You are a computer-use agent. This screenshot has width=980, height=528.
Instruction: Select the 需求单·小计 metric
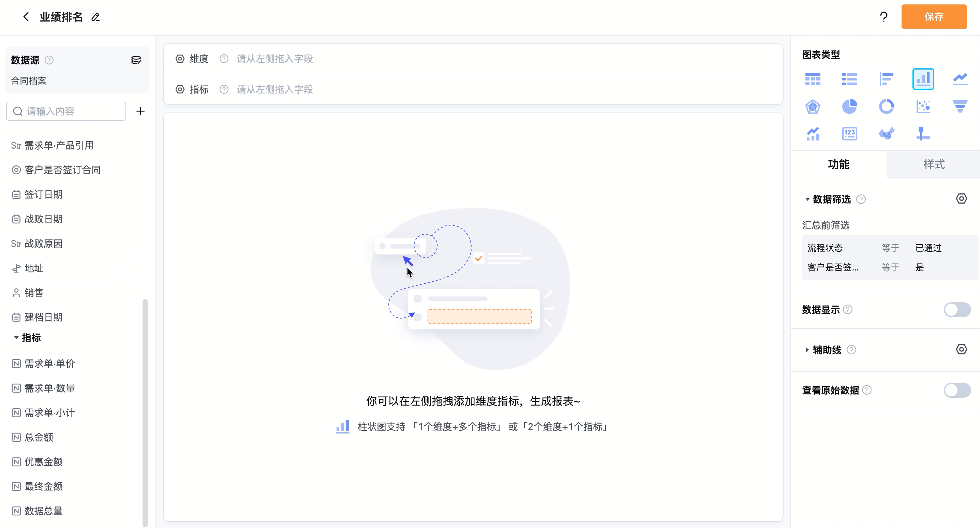coord(43,413)
